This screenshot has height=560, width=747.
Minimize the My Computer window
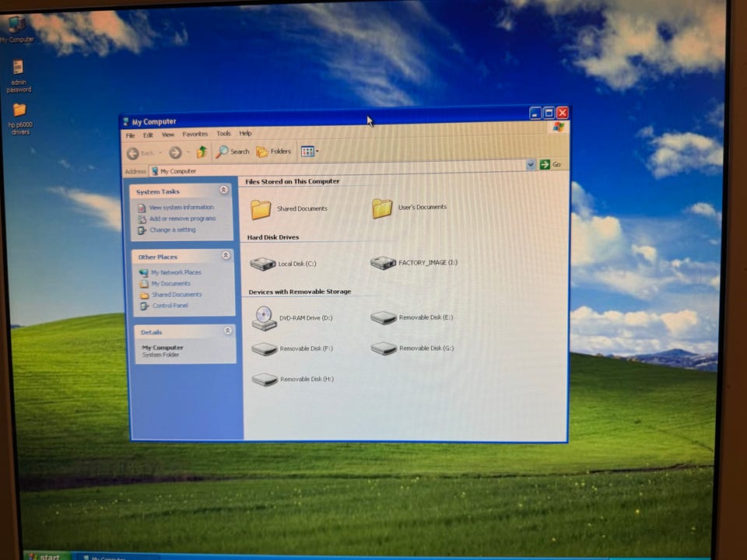point(535,114)
